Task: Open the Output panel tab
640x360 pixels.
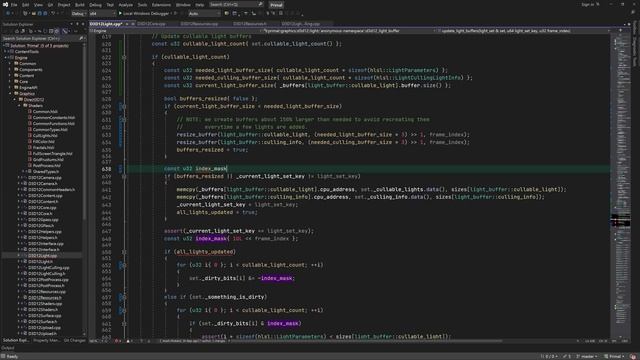Action: (8, 348)
